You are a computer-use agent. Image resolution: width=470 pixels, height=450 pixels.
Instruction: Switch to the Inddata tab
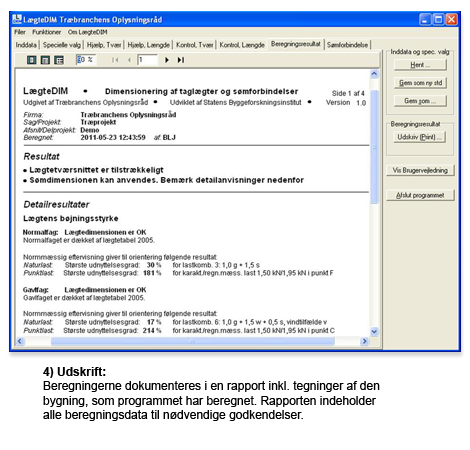tap(26, 45)
